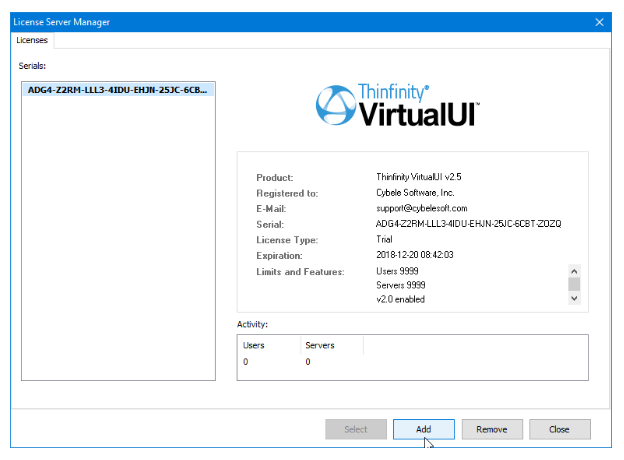
Task: Open the Licenses tab
Action: pos(32,40)
